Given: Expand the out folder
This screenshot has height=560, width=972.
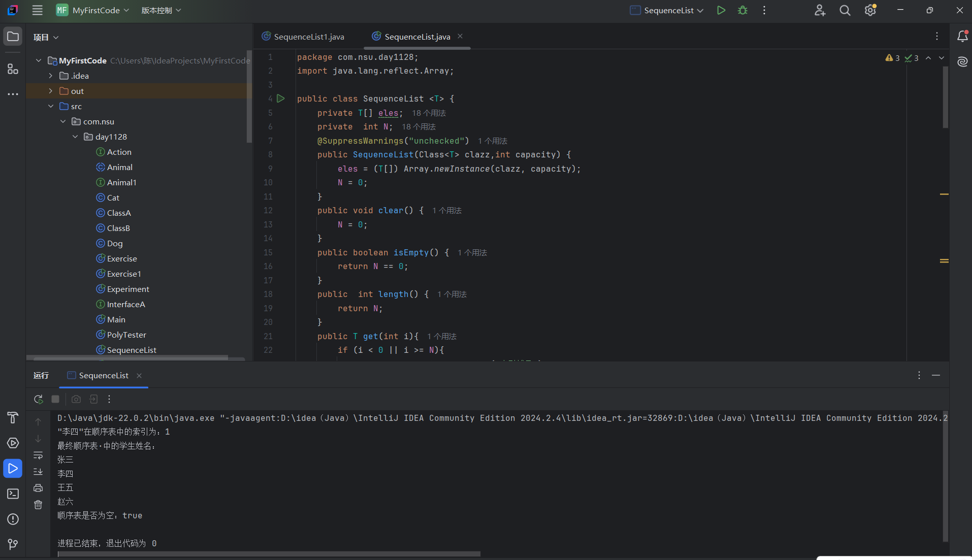Looking at the screenshot, I should coord(51,91).
